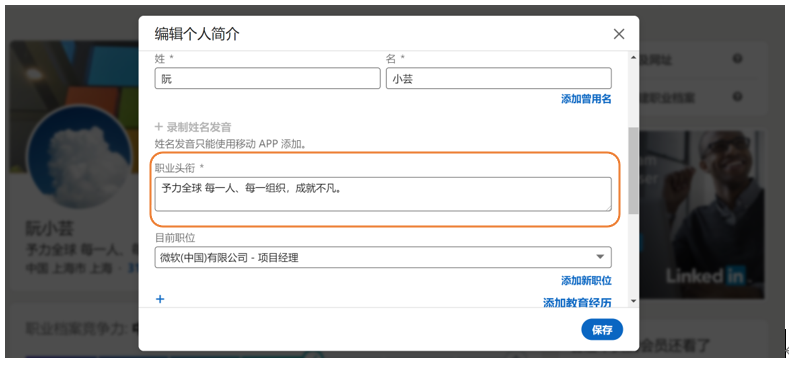
Task: Click the cloud profile avatar photo
Action: coord(80,157)
